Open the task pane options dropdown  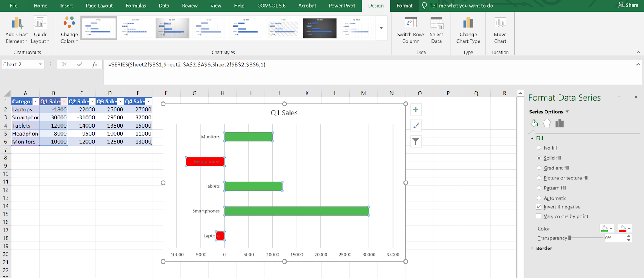point(619,97)
